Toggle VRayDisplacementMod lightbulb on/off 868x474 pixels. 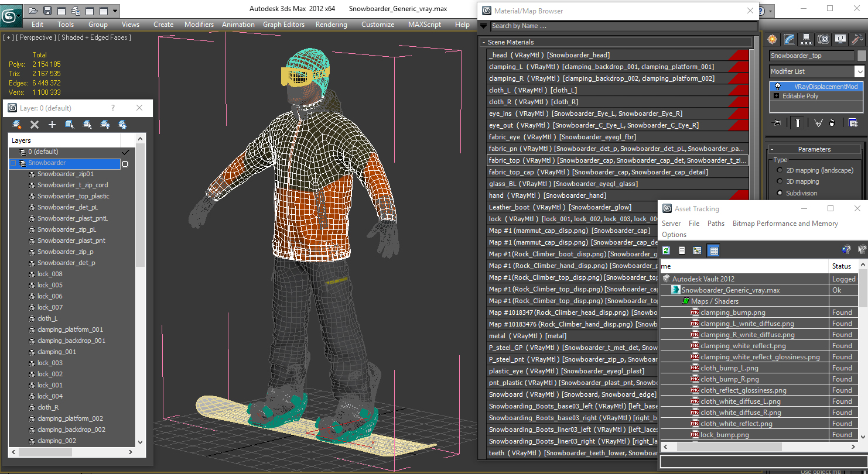pyautogui.click(x=777, y=86)
